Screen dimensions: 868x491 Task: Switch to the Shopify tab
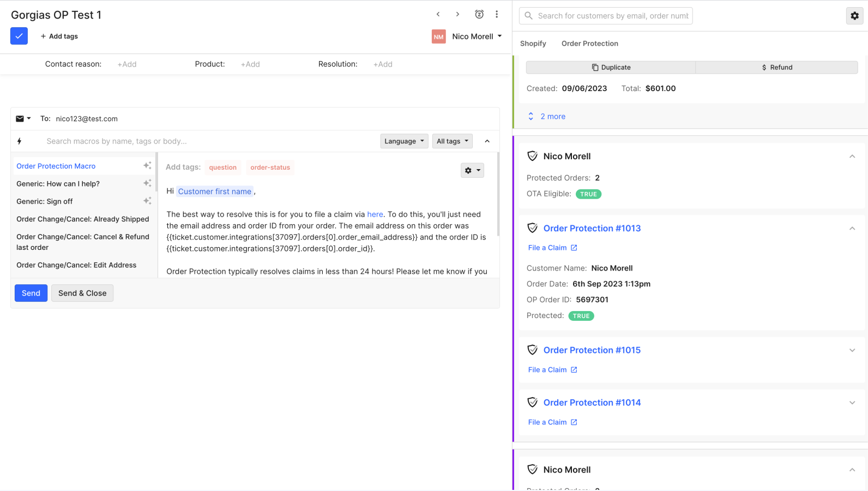(x=533, y=44)
